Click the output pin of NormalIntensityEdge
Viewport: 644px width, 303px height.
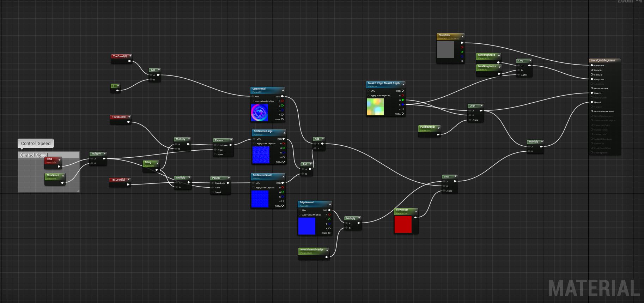(x=327, y=257)
